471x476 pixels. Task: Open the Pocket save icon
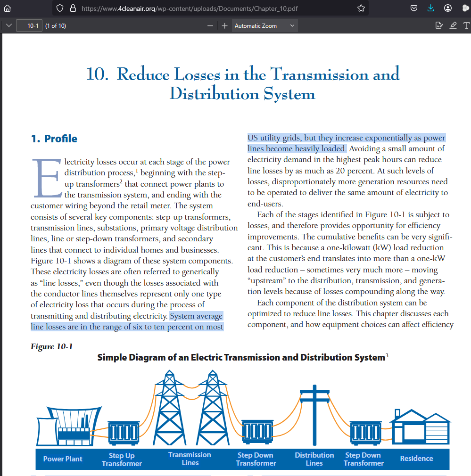point(414,8)
